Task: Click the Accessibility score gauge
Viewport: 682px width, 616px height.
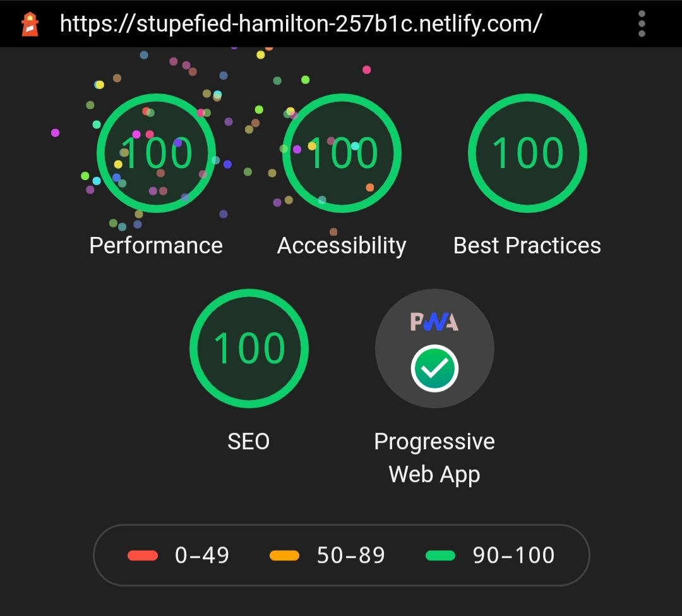Action: 342,153
